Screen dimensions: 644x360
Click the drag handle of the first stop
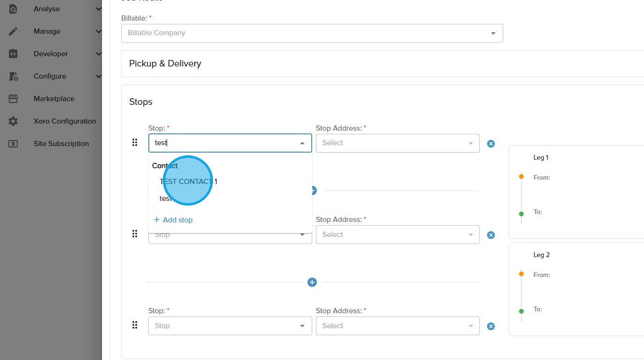[135, 142]
